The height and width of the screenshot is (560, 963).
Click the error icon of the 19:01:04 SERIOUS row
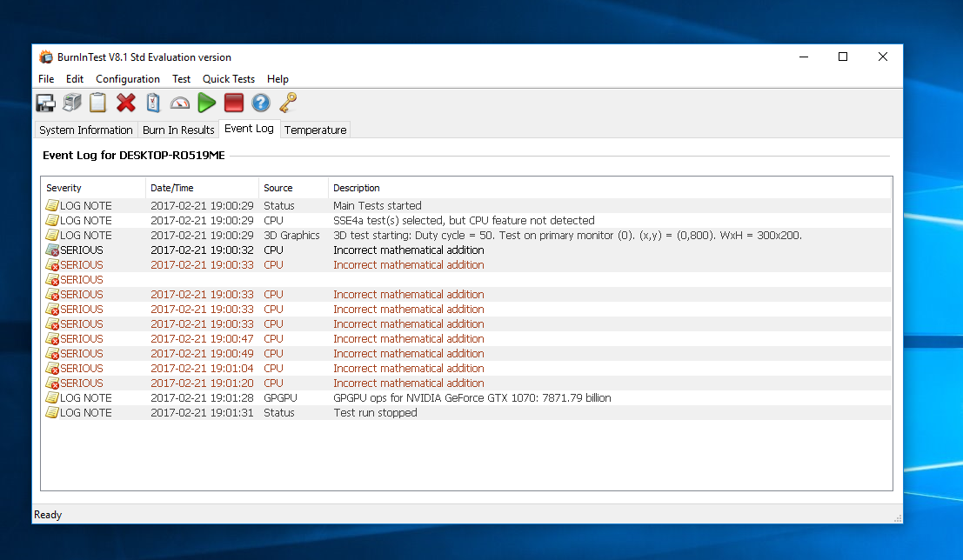tap(52, 369)
